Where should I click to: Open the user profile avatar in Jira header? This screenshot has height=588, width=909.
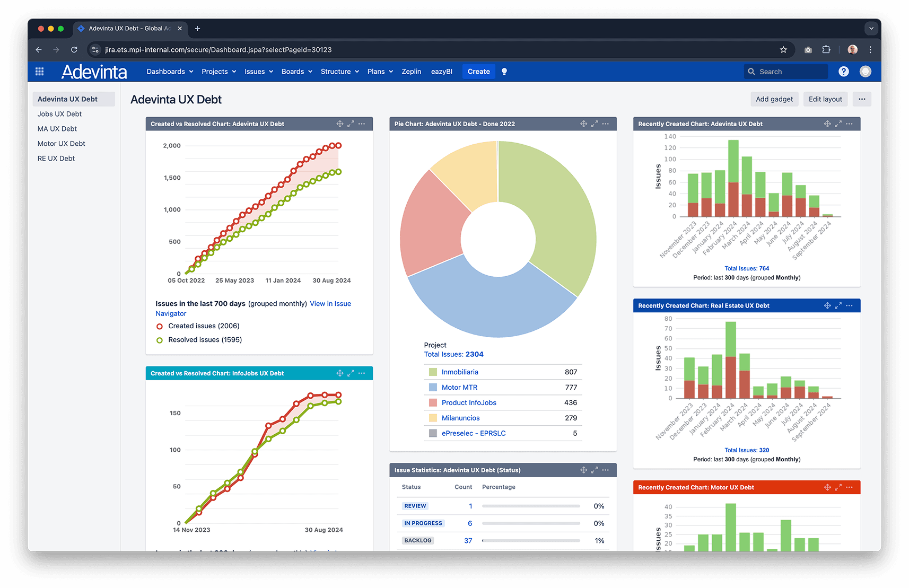[x=866, y=72]
